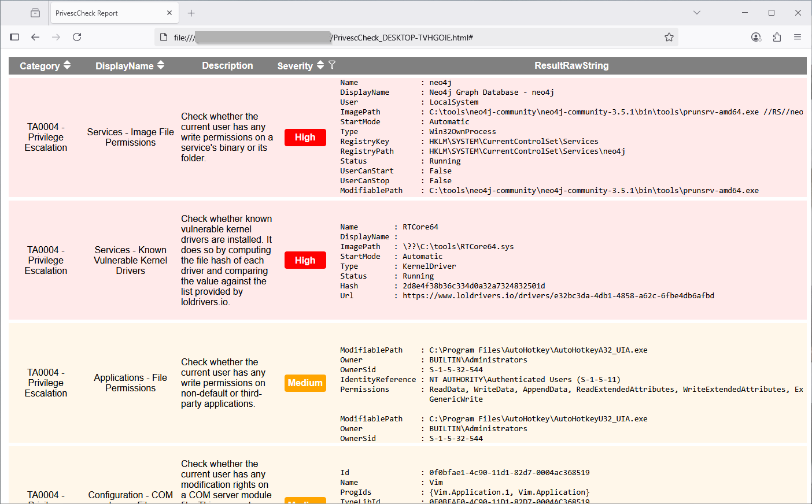812x504 pixels.
Task: Click the page file icon in the address bar
Action: pos(163,36)
